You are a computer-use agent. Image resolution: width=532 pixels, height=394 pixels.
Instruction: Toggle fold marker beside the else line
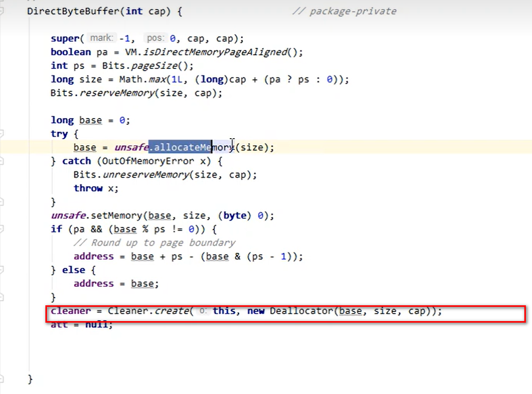(1, 270)
